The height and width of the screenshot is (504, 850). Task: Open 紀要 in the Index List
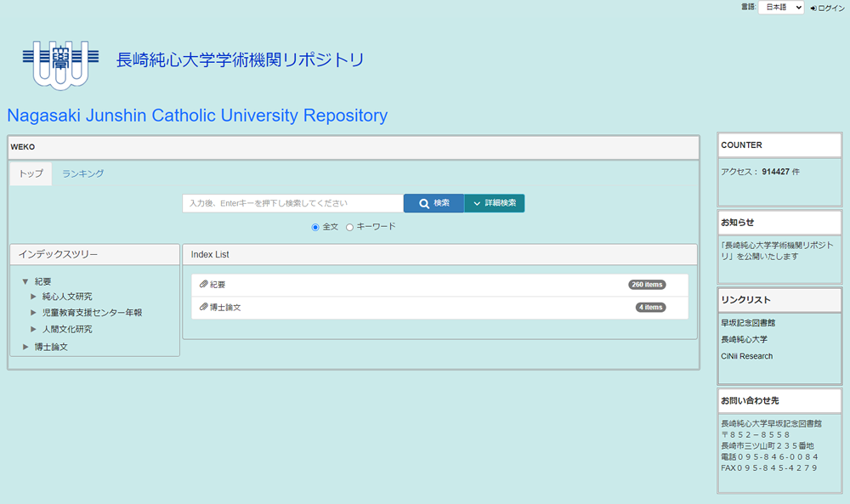click(x=218, y=285)
